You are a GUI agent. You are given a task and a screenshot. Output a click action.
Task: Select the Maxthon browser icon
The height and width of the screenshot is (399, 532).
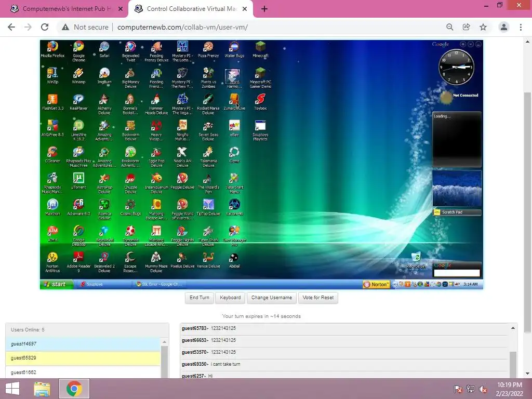pyautogui.click(x=52, y=207)
